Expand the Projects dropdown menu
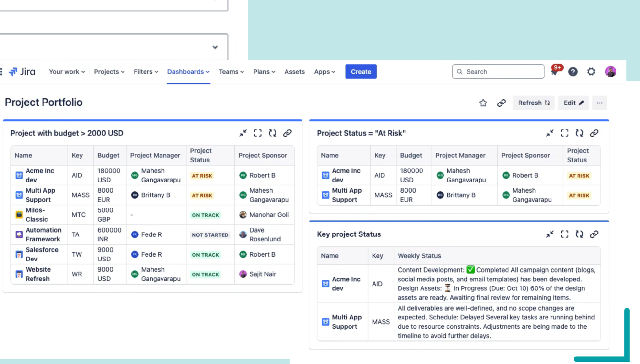 pyautogui.click(x=109, y=72)
